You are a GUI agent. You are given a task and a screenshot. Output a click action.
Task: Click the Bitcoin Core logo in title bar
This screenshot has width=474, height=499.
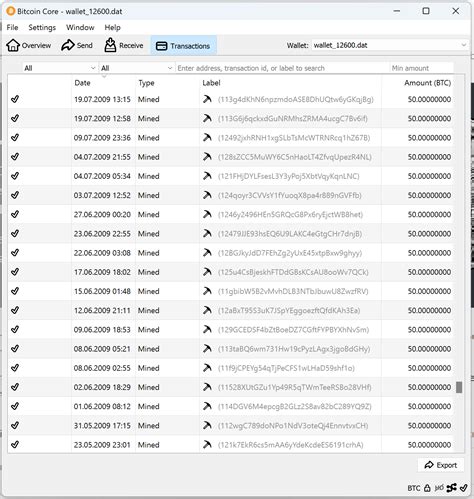[11, 11]
